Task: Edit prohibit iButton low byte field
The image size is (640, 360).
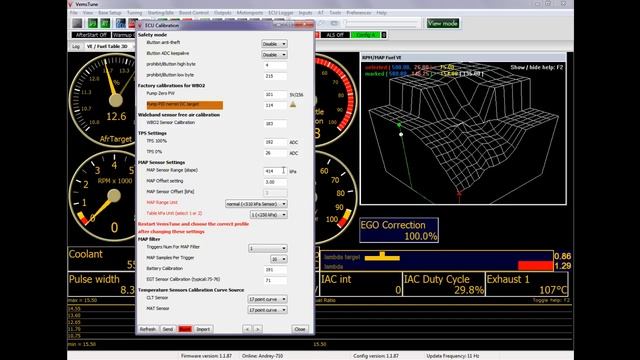Action: click(x=275, y=76)
